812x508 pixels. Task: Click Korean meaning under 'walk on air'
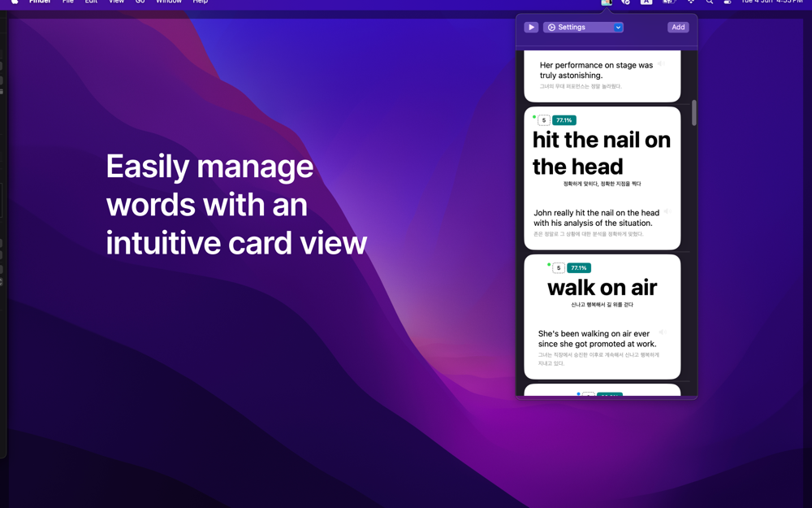point(602,304)
